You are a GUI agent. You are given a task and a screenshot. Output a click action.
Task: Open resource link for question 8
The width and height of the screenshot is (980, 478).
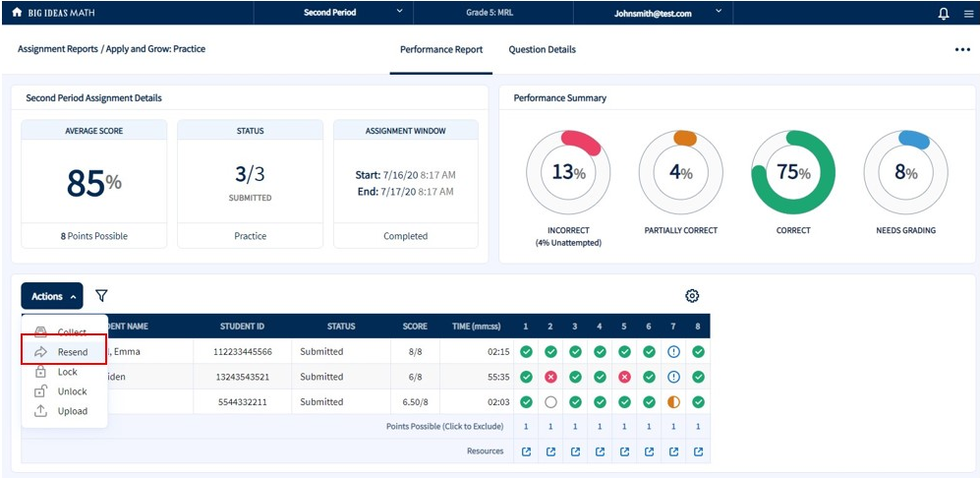pyautogui.click(x=698, y=451)
